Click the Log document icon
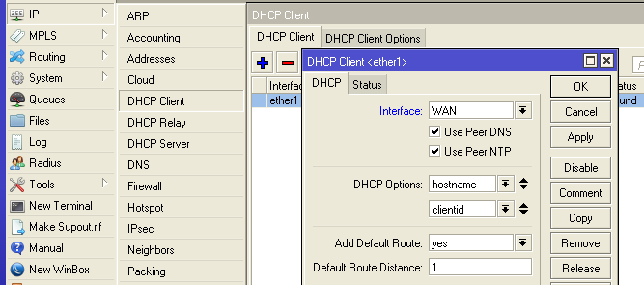 click(17, 142)
